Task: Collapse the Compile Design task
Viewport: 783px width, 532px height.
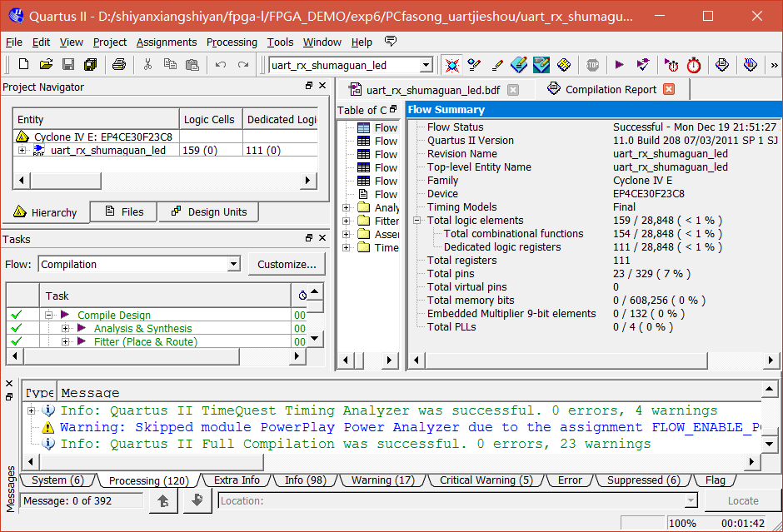Action: pos(49,315)
